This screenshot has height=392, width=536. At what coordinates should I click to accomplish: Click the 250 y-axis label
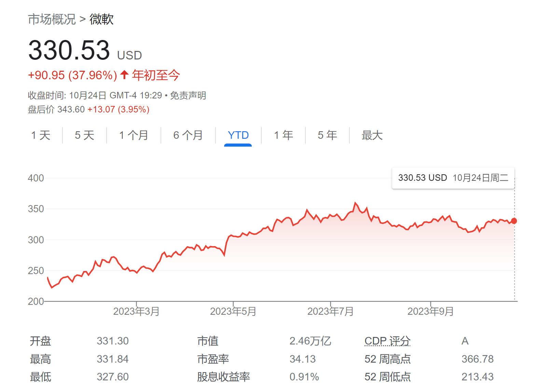tap(36, 271)
